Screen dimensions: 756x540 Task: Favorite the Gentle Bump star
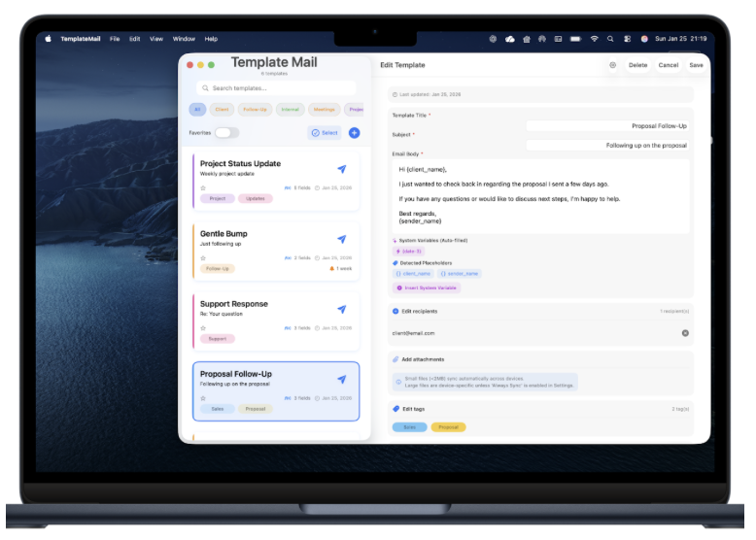[x=203, y=258]
